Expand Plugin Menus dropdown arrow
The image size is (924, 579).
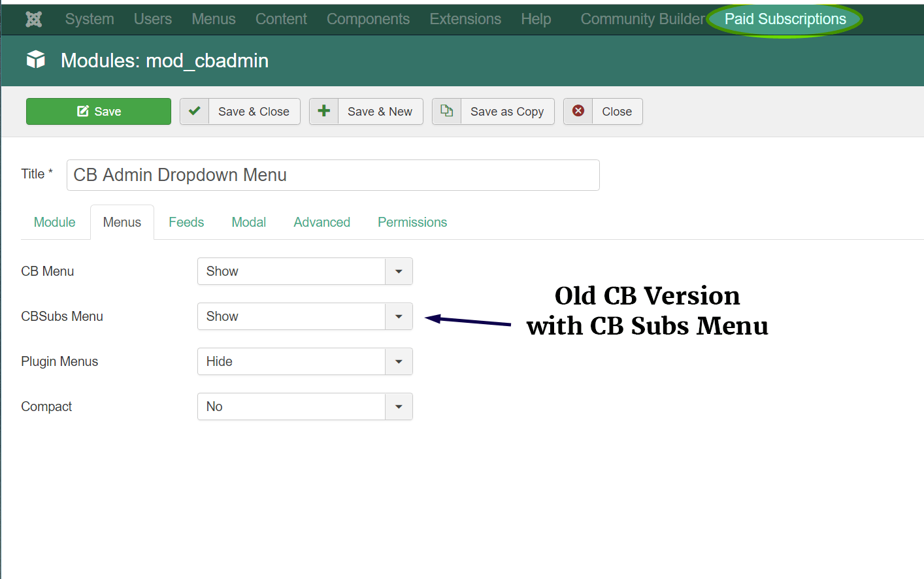coord(399,361)
